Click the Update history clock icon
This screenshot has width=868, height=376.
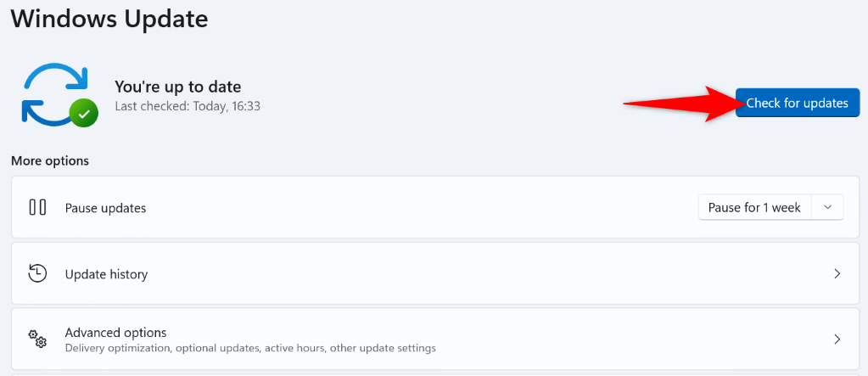tap(37, 273)
